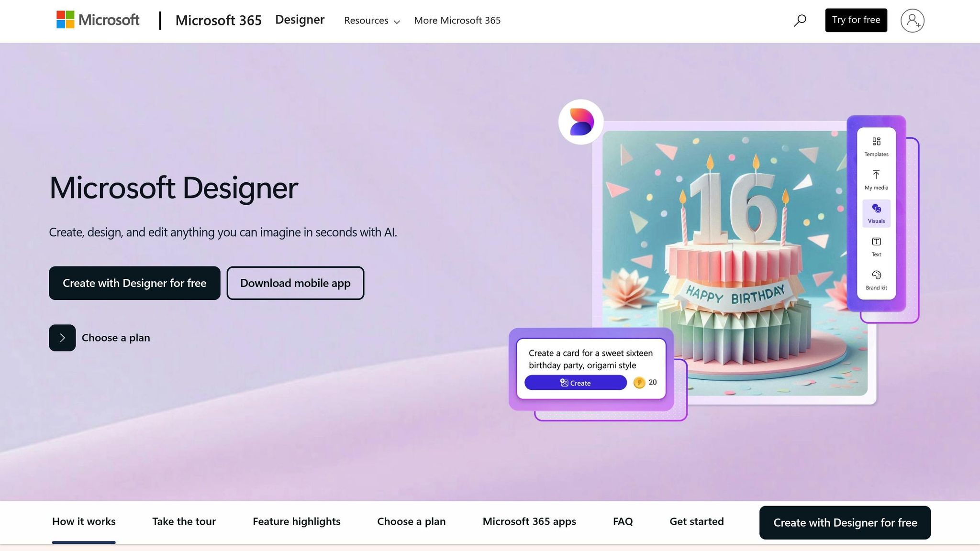Open the search magnifier icon
The width and height of the screenshot is (980, 551).
pyautogui.click(x=800, y=20)
